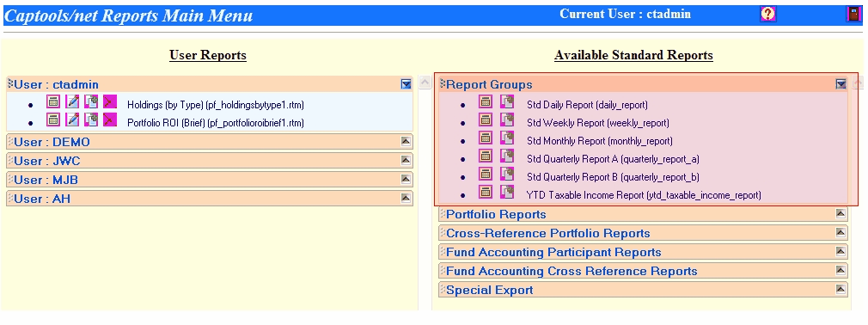868x325 pixels.
Task: Click the exit door icon
Action: 854,14
